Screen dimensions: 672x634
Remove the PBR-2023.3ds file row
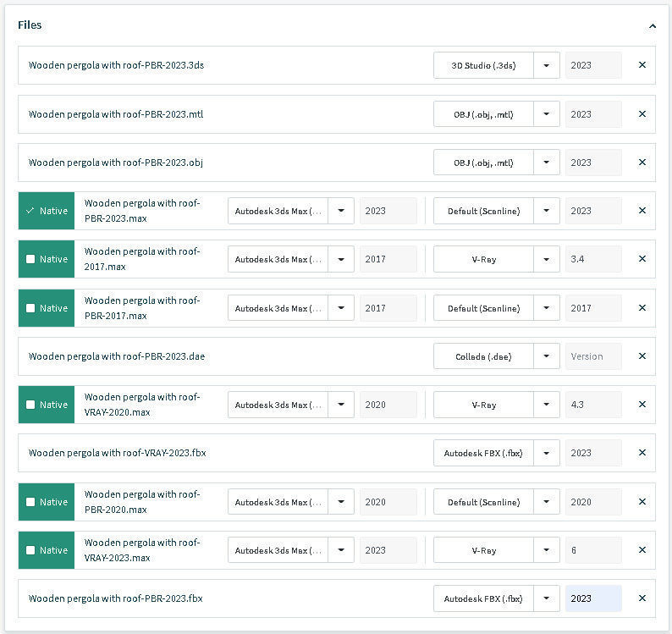click(x=642, y=65)
